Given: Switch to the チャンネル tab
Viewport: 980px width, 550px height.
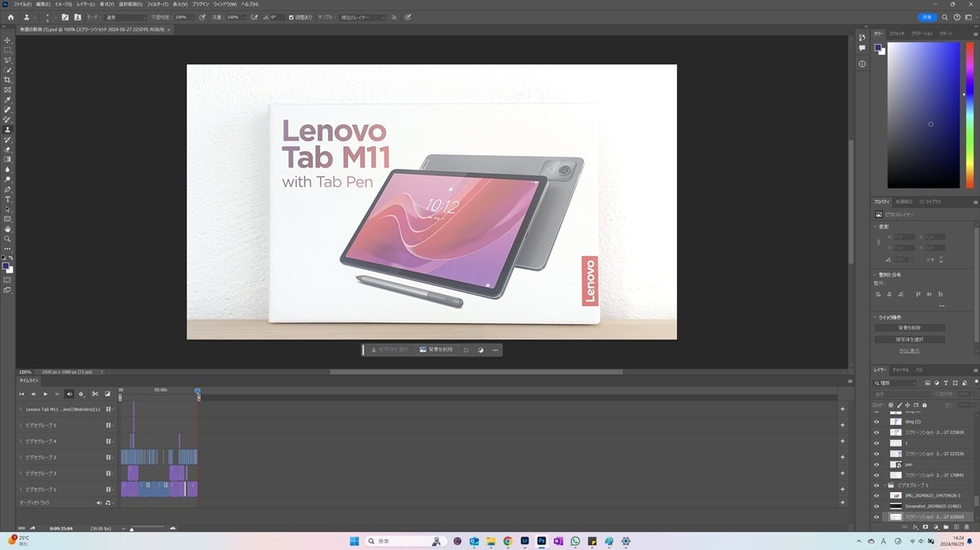Looking at the screenshot, I should point(900,370).
